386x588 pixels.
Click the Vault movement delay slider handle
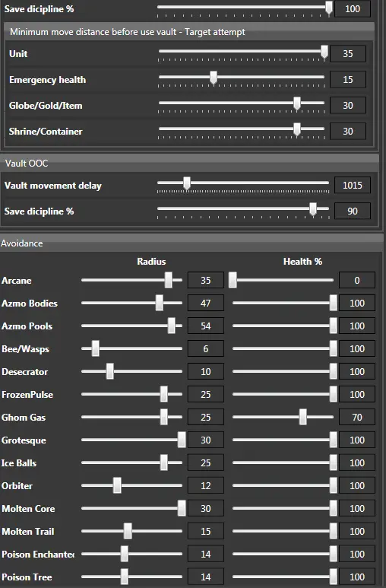click(x=187, y=183)
